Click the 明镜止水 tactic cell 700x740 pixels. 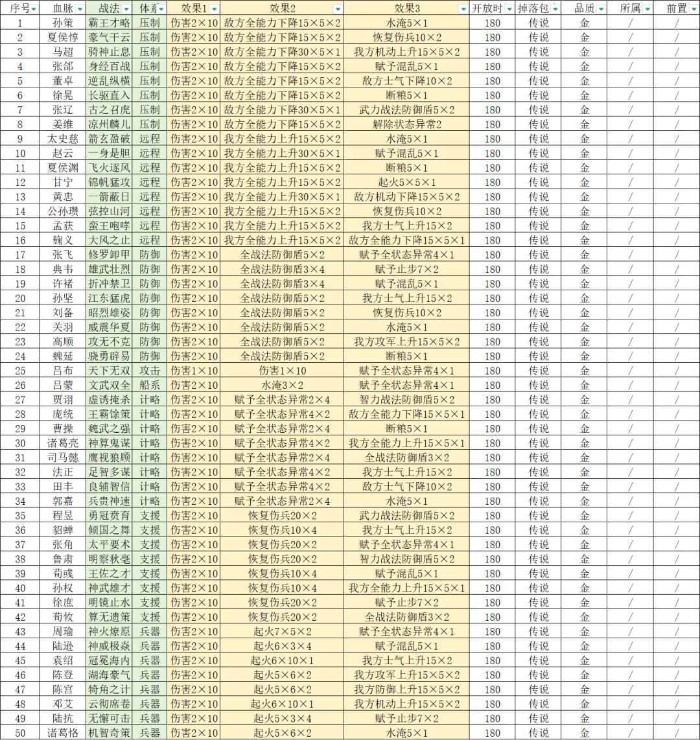[109, 602]
